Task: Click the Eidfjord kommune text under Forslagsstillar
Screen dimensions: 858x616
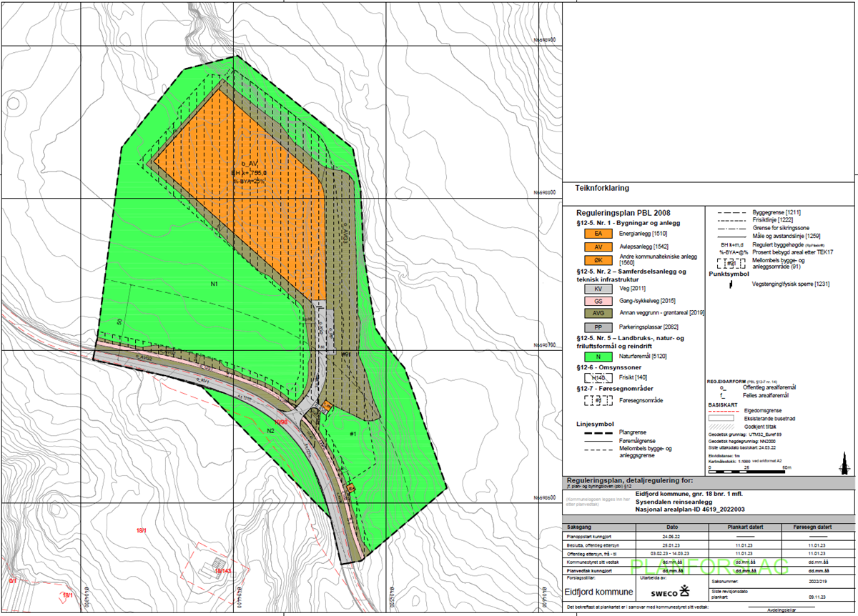Action: click(598, 592)
